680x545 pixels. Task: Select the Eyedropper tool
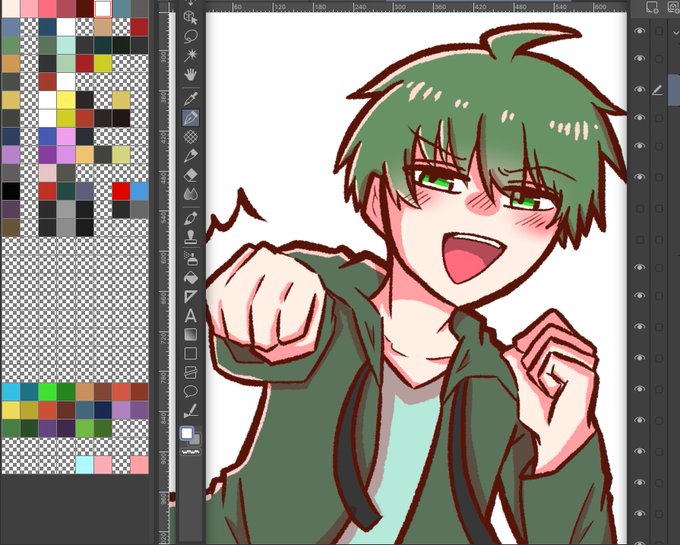(190, 98)
